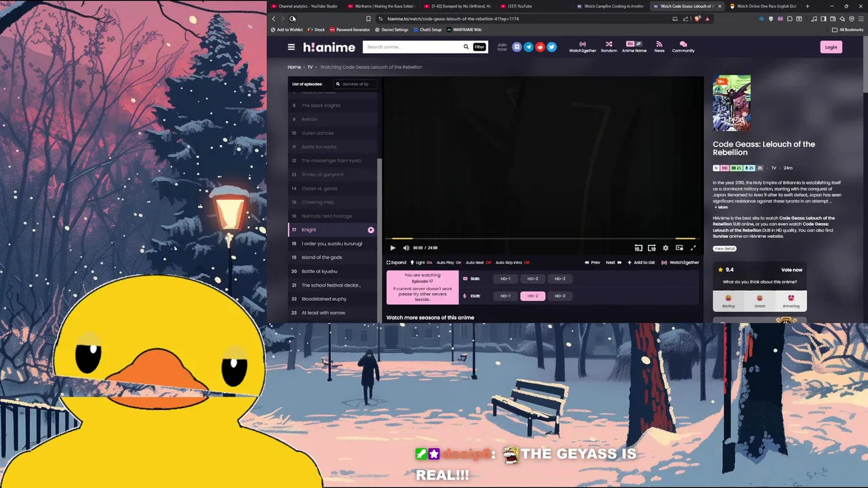Rate the anime as Boring

[x=728, y=301]
